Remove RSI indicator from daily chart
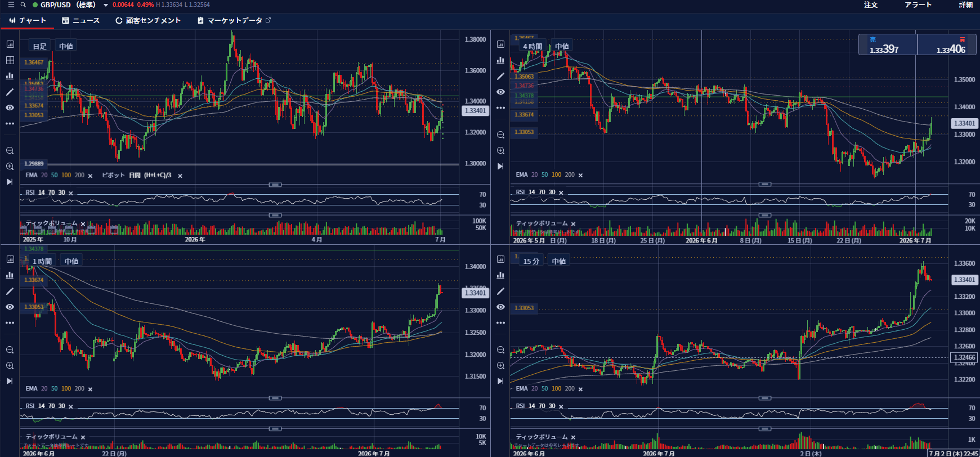Screen dimensions: 980x457 (70, 193)
